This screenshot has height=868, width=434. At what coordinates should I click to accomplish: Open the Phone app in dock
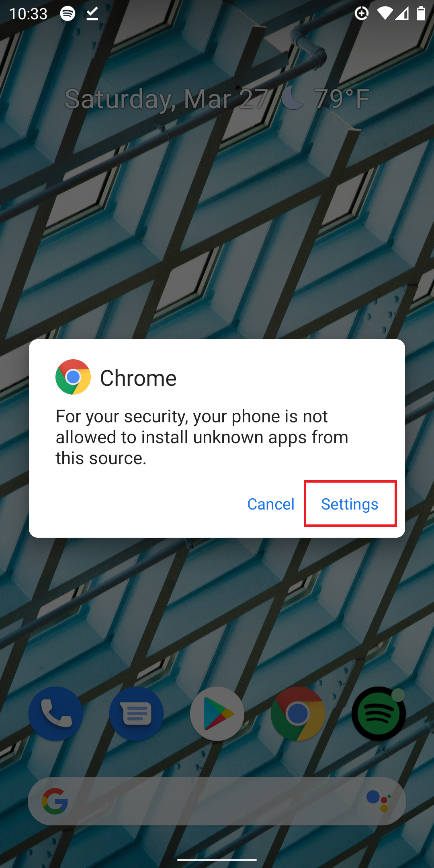pyautogui.click(x=55, y=714)
